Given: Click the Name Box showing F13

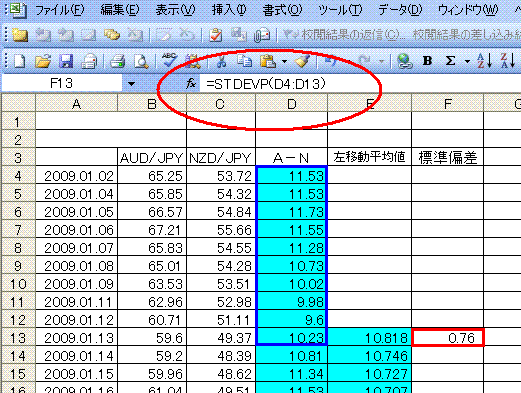Looking at the screenshot, I should pos(62,83).
